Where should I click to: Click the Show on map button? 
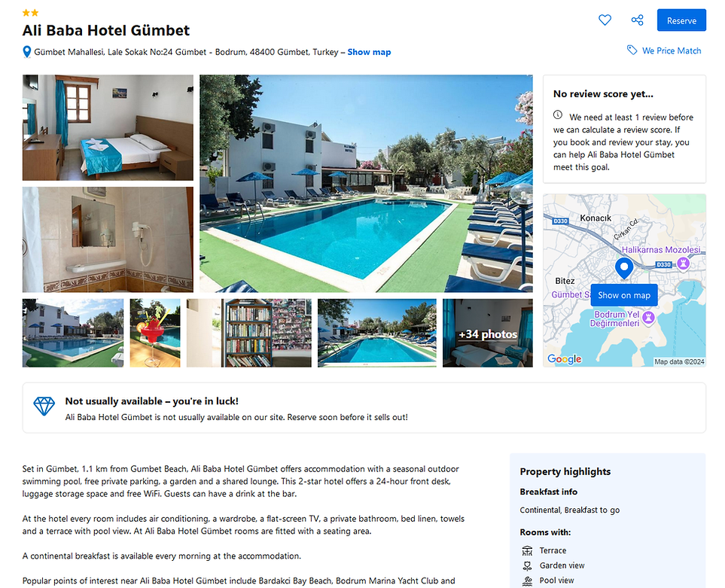(x=623, y=295)
